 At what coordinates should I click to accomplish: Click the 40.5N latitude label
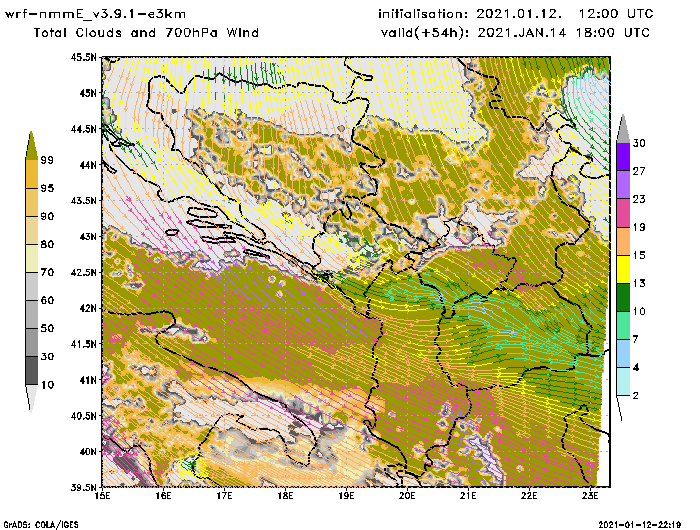coord(83,416)
